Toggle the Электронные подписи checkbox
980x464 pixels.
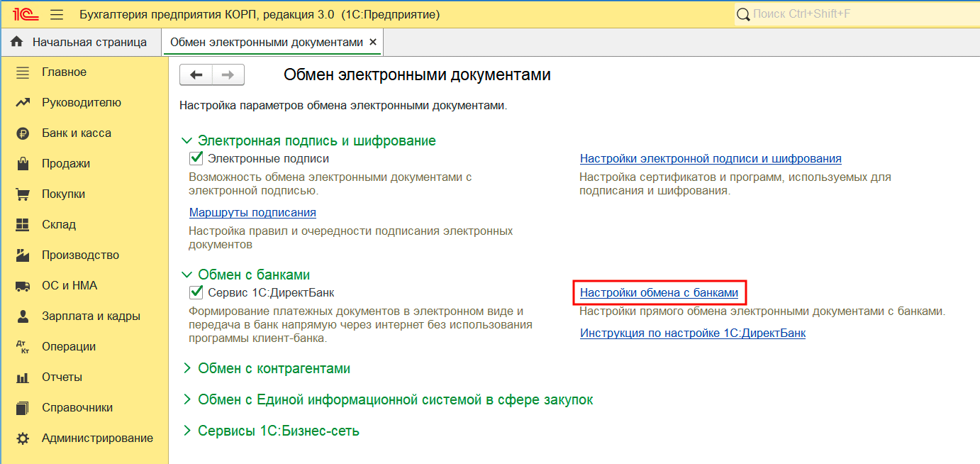coord(196,158)
